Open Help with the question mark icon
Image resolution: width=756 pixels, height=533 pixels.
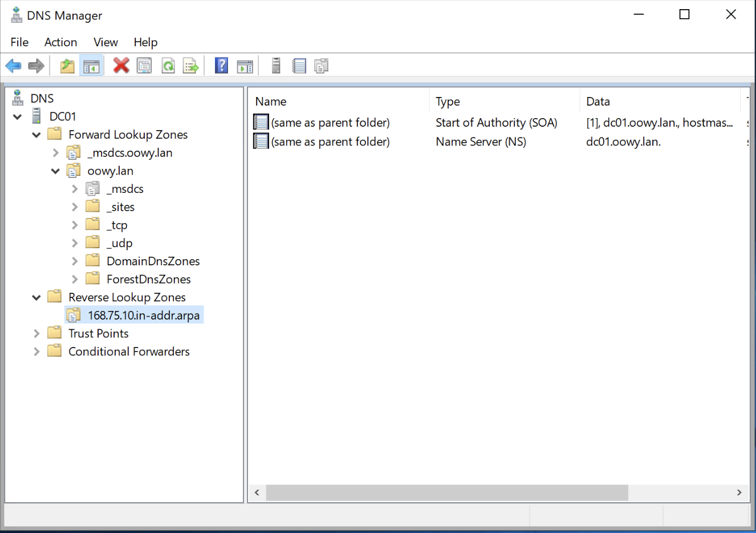point(221,66)
